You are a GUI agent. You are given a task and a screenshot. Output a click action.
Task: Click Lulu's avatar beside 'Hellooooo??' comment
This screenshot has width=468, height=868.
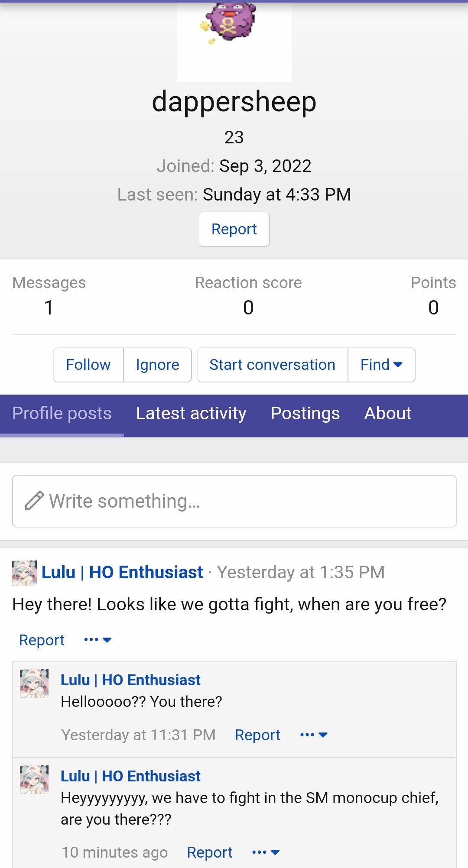click(x=34, y=683)
